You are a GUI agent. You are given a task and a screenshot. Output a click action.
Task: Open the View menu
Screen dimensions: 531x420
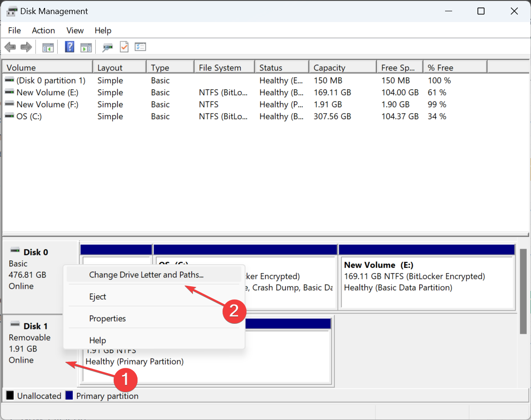tap(75, 30)
